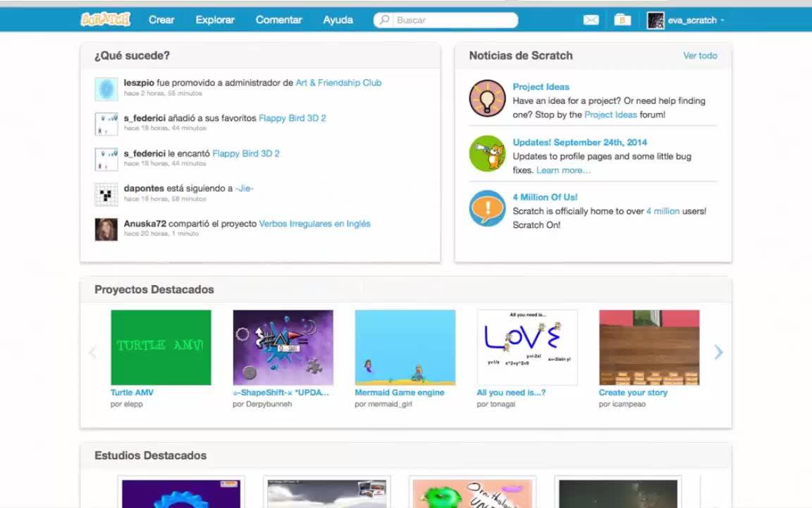Click the All you need is...? title
Screen dimensions: 812x508
511,392
